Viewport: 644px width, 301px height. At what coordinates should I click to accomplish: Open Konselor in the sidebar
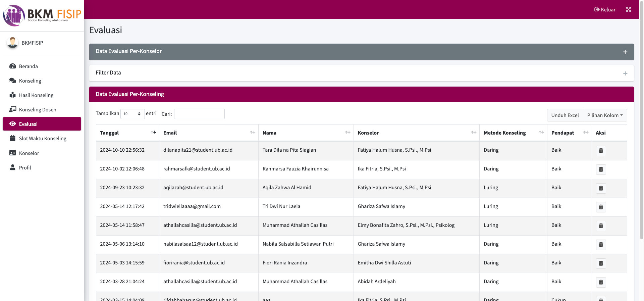tap(42, 153)
